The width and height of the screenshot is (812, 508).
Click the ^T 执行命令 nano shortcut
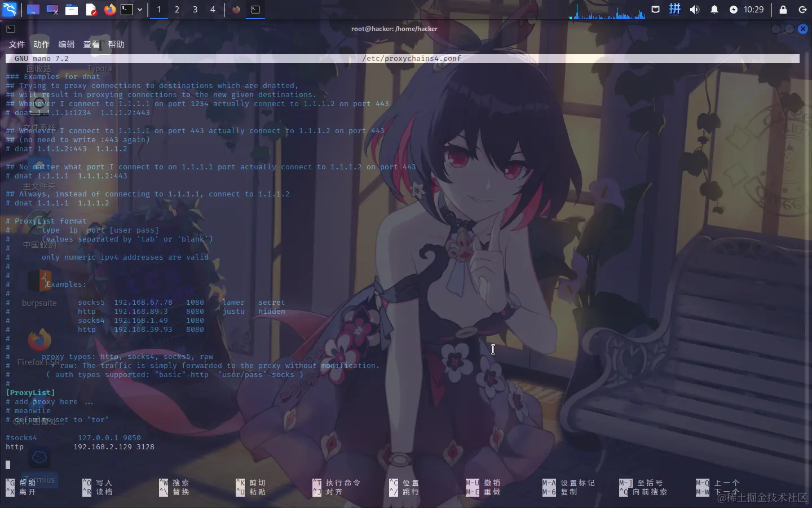[x=337, y=483]
